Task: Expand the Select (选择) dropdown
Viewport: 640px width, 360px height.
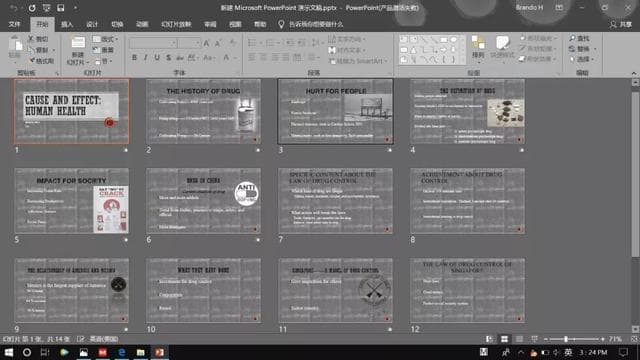Action: (x=582, y=59)
